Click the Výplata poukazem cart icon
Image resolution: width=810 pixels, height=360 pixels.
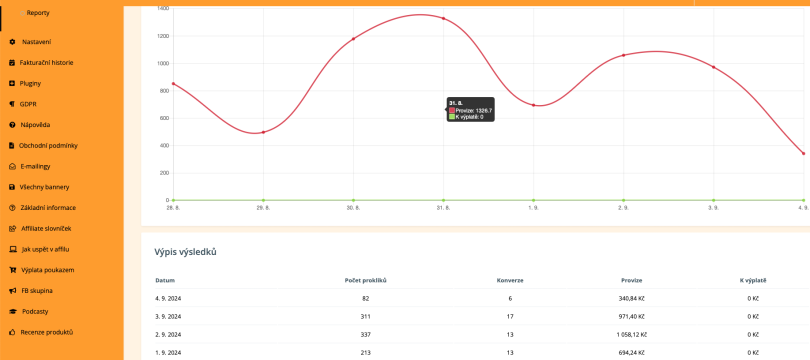[12, 270]
